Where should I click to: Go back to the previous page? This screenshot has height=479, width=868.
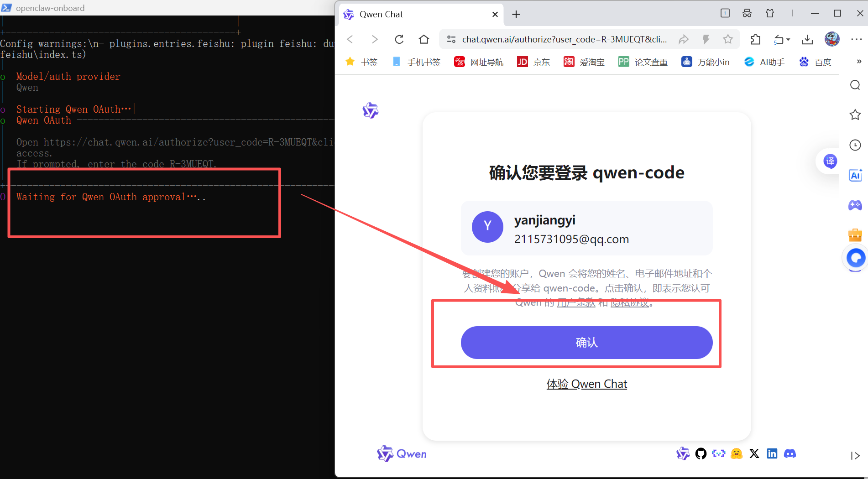350,40
